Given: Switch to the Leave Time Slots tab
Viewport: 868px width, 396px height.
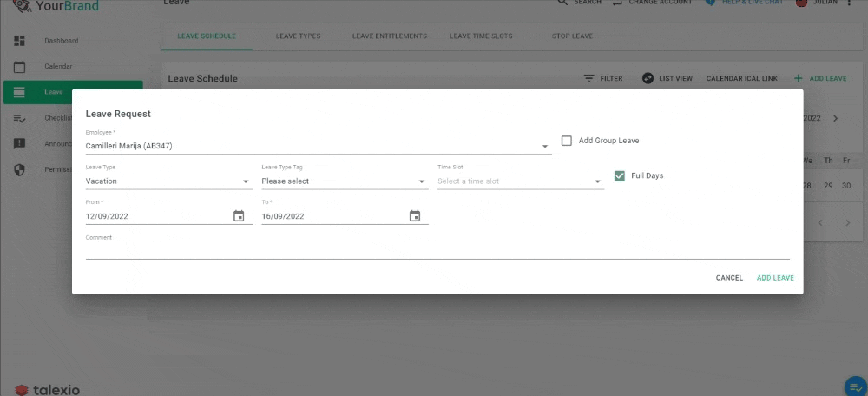Looking at the screenshot, I should [481, 36].
